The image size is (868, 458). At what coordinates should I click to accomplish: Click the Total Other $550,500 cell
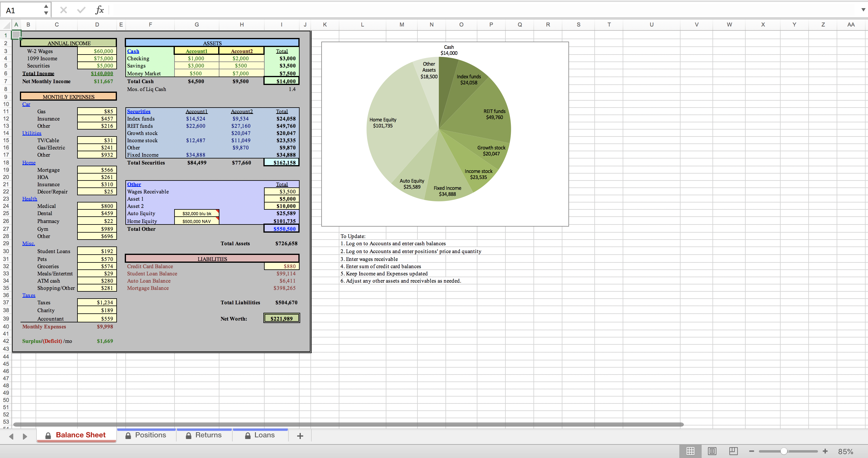tap(281, 229)
